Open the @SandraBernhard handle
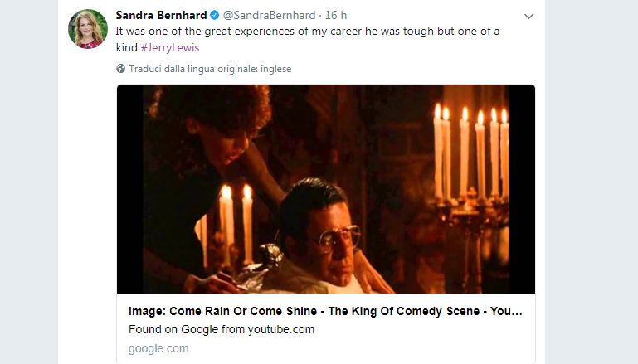Screen dimensions: 638x364 click(x=270, y=16)
